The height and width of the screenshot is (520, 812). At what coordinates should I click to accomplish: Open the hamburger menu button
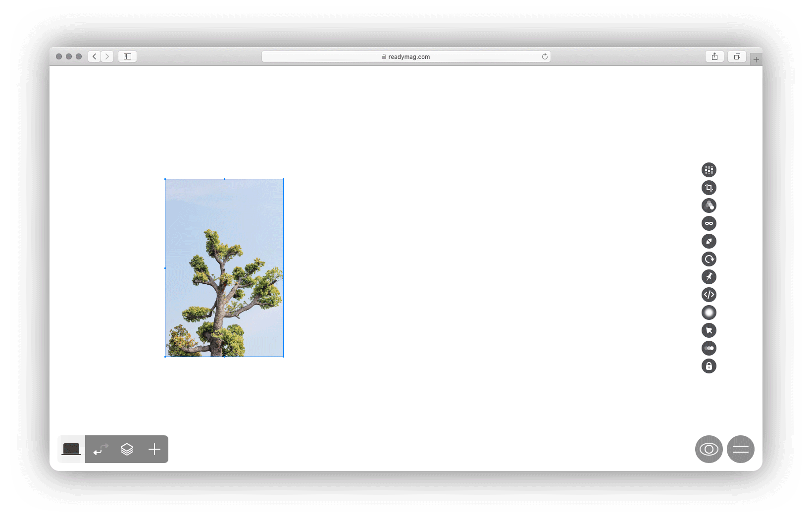741,449
